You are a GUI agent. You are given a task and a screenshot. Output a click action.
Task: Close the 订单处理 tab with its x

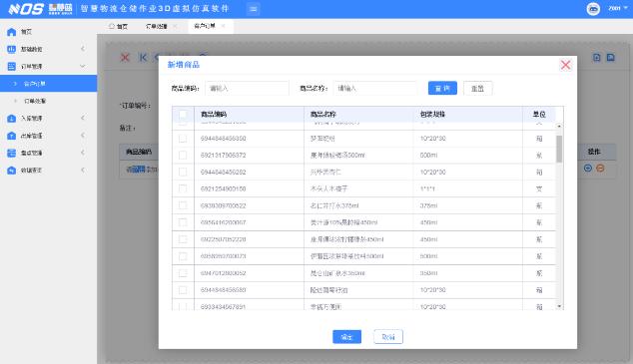coord(175,26)
